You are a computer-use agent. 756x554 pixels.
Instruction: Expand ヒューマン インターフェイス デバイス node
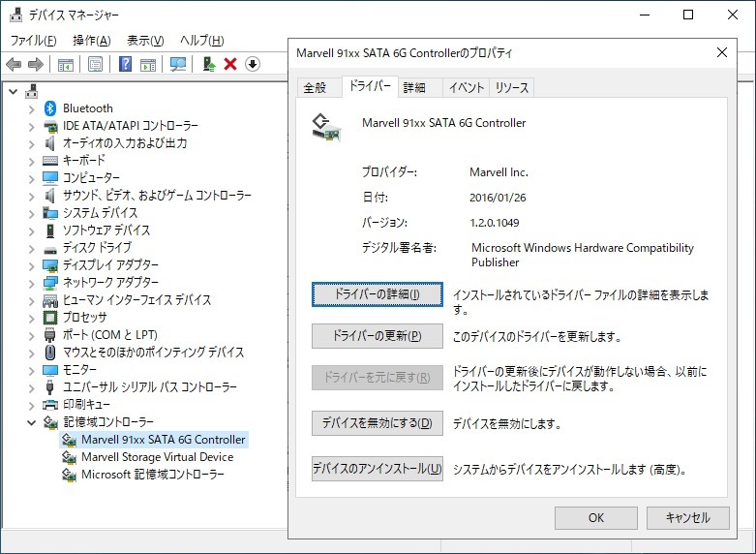31,300
